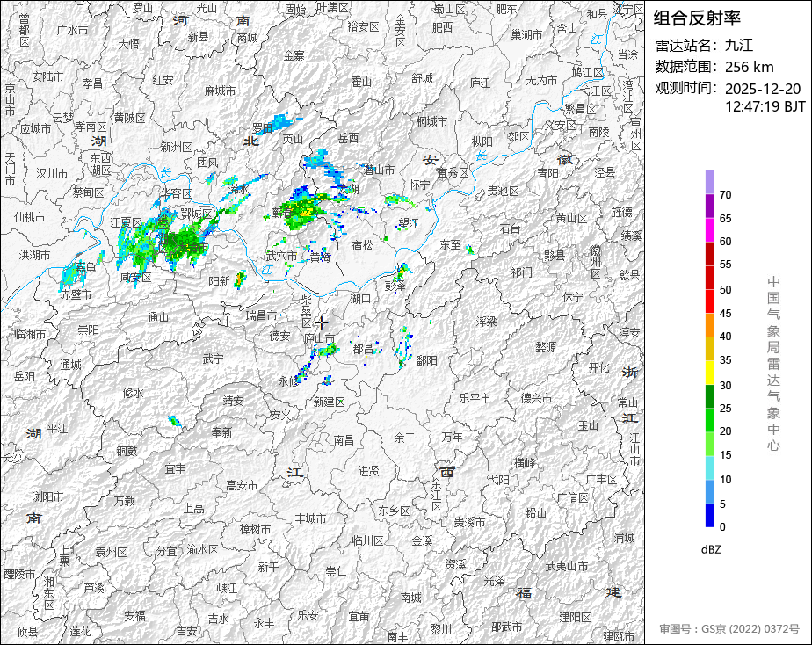812x645 pixels.
Task: Click the 邵武市 map label
Action: coord(506,627)
